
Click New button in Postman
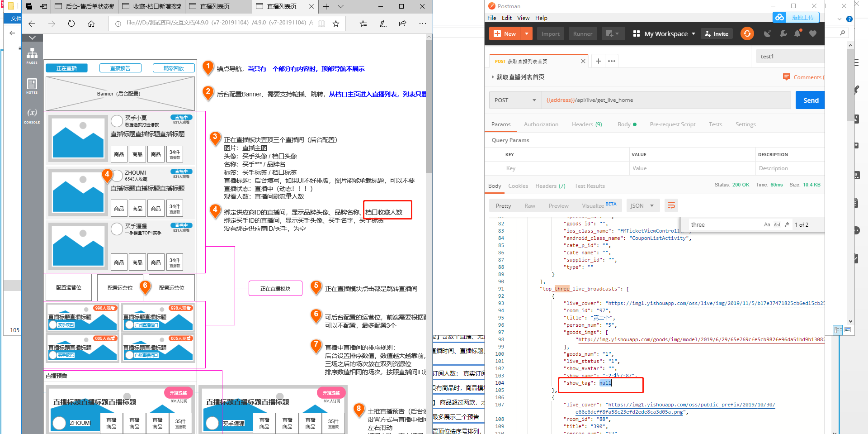(505, 33)
